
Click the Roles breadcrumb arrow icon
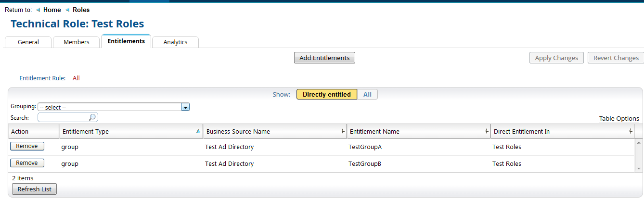tap(67, 10)
